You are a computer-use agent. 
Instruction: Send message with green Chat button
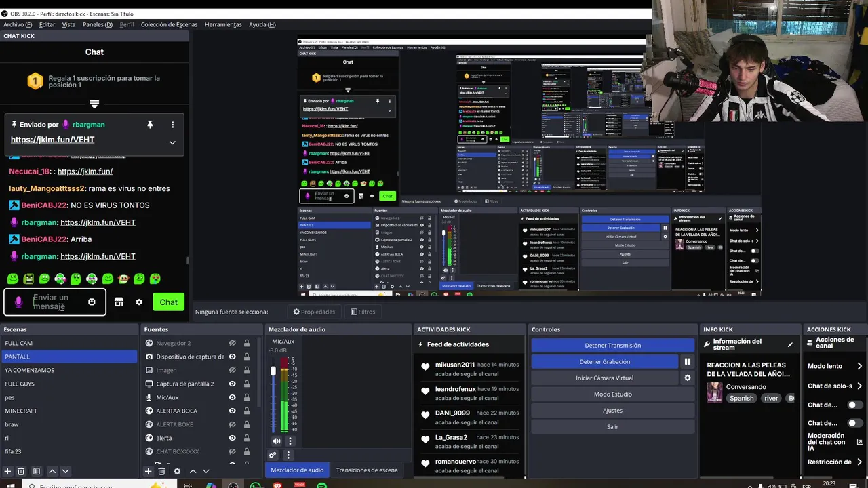(x=168, y=302)
